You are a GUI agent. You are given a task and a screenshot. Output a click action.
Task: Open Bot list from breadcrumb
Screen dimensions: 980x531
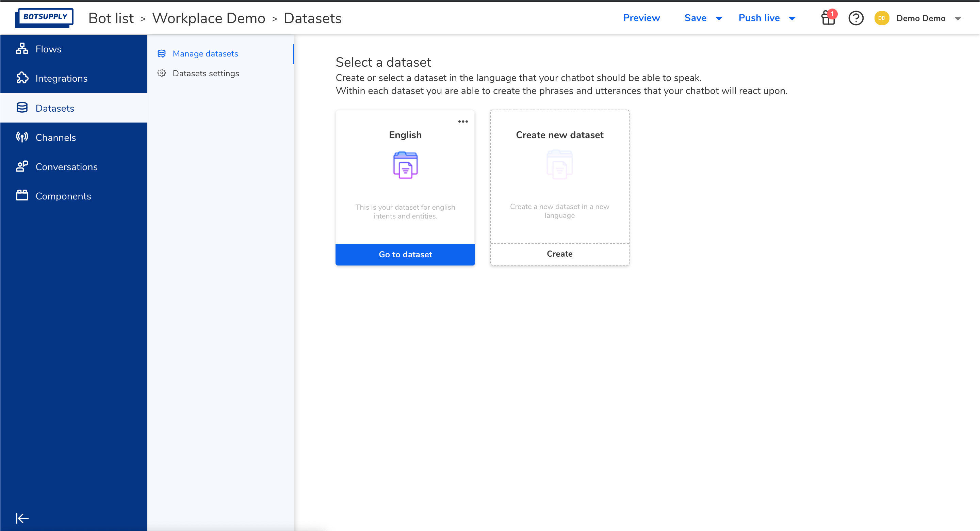point(111,17)
